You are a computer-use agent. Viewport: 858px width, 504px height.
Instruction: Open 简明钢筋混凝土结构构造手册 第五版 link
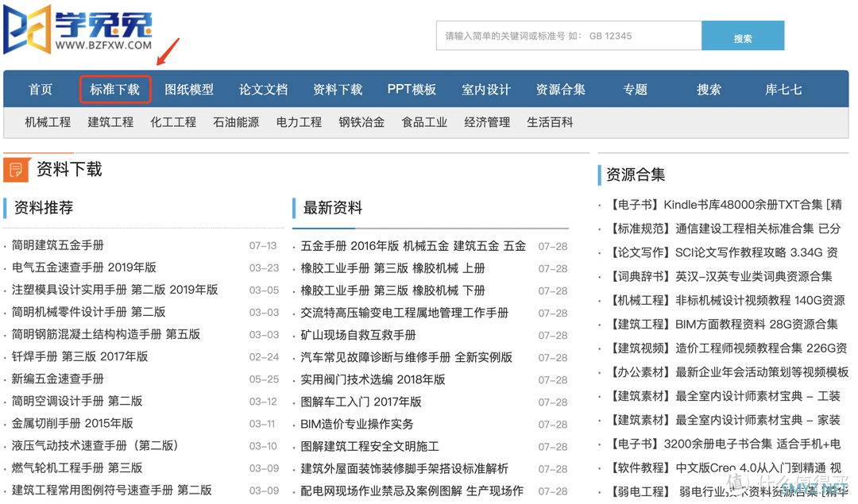coord(106,334)
